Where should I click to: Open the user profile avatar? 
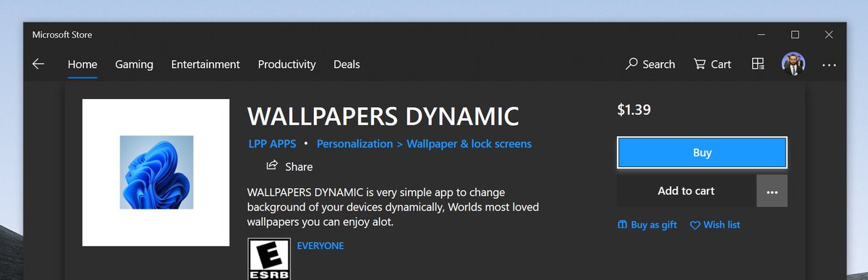click(x=793, y=64)
